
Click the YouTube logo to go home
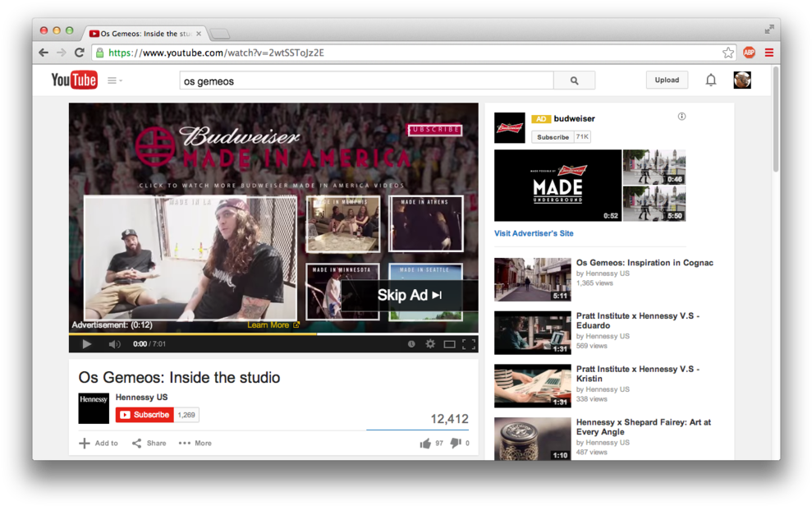click(x=74, y=80)
